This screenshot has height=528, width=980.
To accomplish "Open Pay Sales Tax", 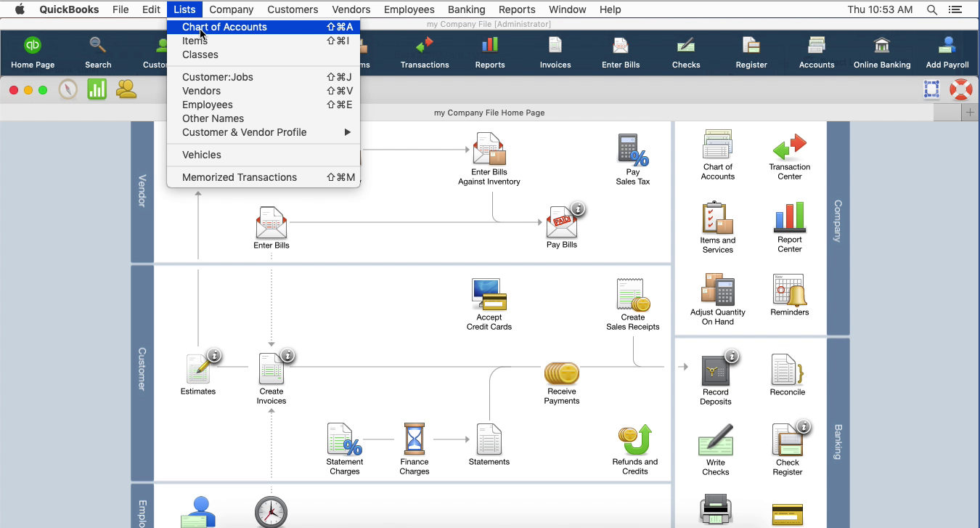I will click(x=633, y=159).
